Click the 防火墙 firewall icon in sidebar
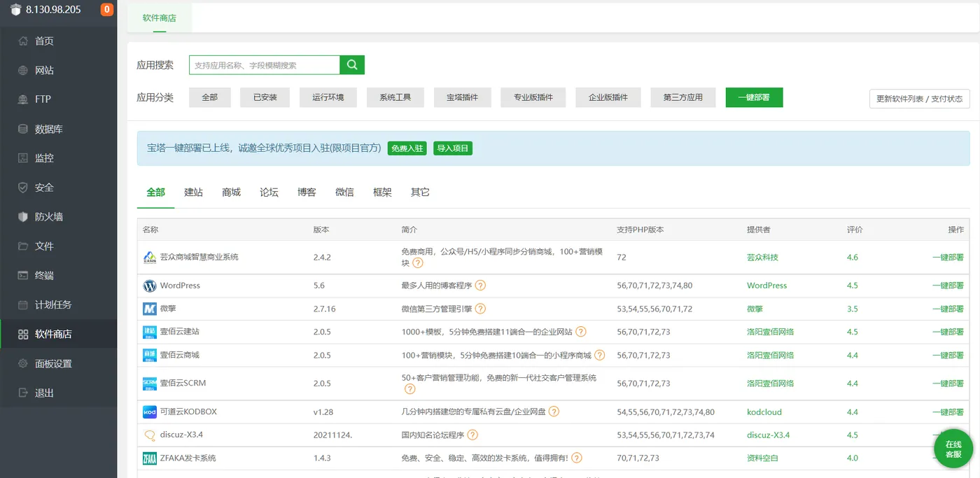This screenshot has height=478, width=980. (x=23, y=217)
